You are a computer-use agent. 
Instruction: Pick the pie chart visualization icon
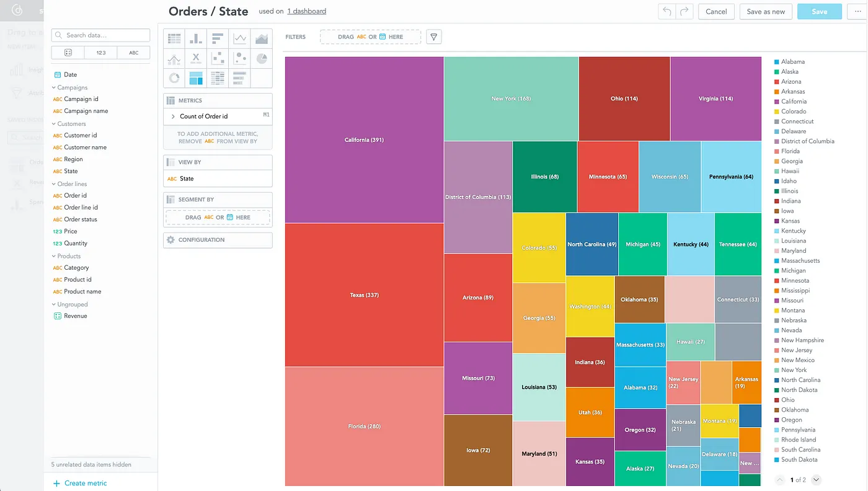pos(261,58)
